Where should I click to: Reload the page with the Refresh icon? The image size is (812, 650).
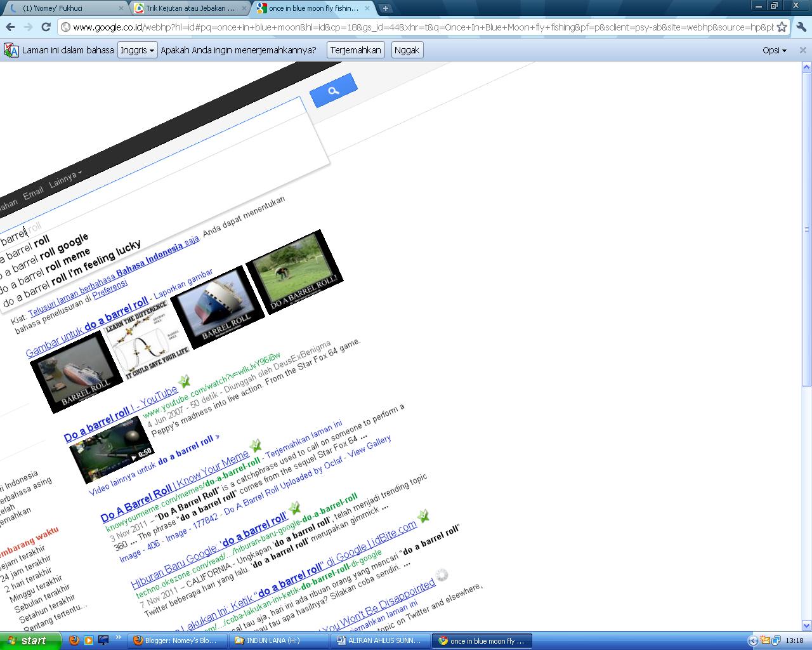point(46,27)
